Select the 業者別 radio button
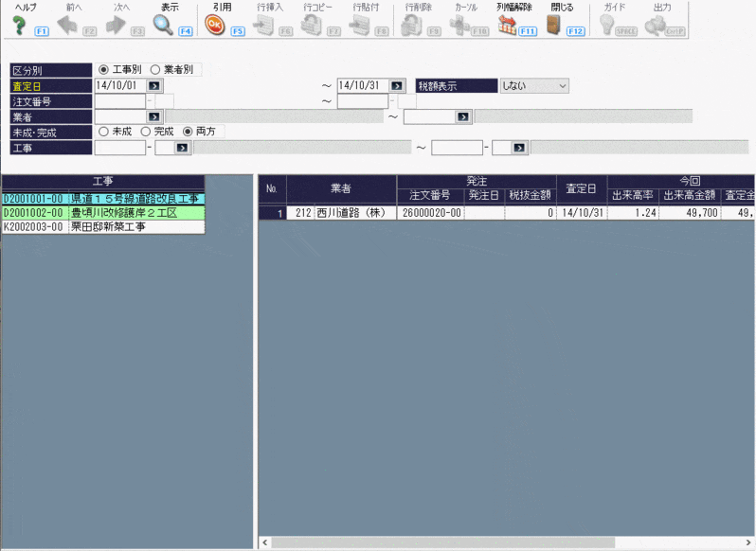 tap(155, 70)
